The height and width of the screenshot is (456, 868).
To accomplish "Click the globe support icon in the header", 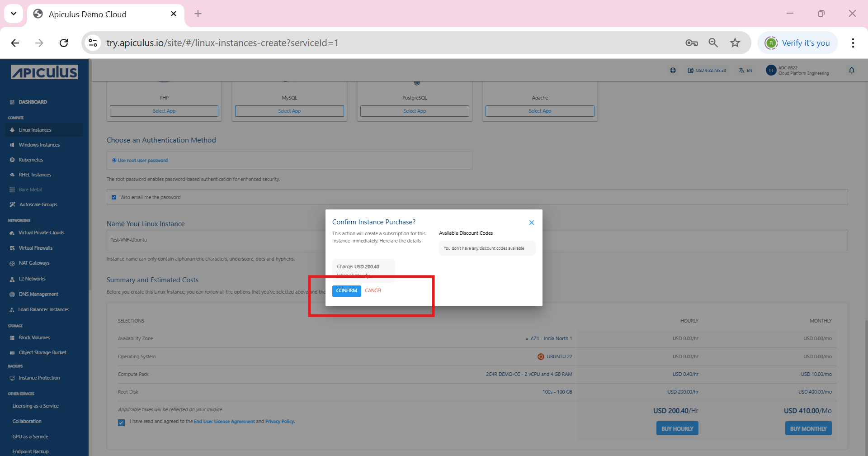I will click(x=673, y=71).
